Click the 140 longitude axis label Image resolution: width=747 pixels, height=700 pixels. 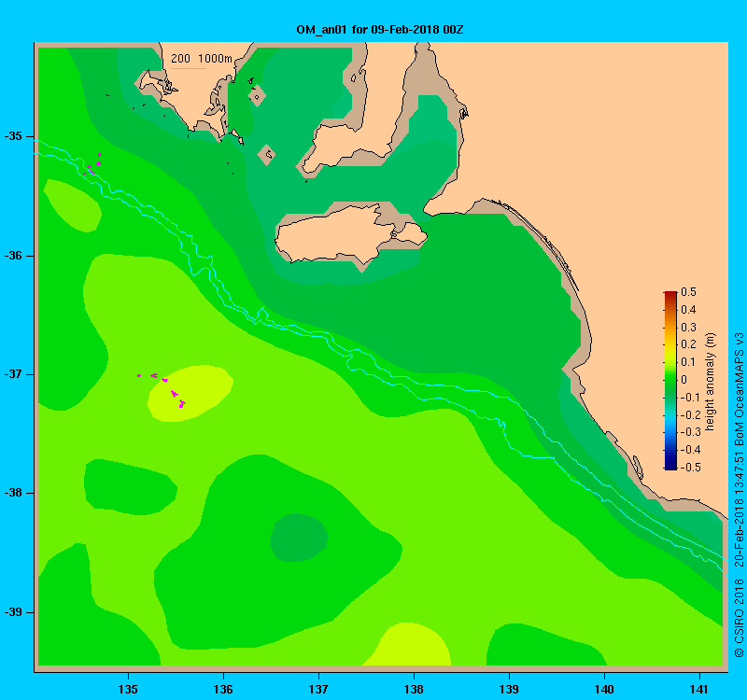click(x=604, y=690)
